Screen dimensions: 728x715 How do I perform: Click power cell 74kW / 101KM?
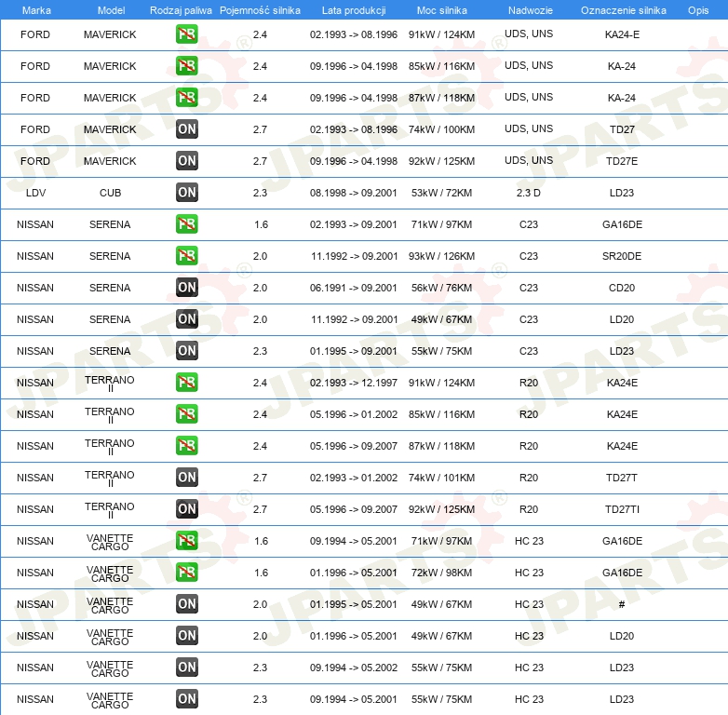[441, 478]
